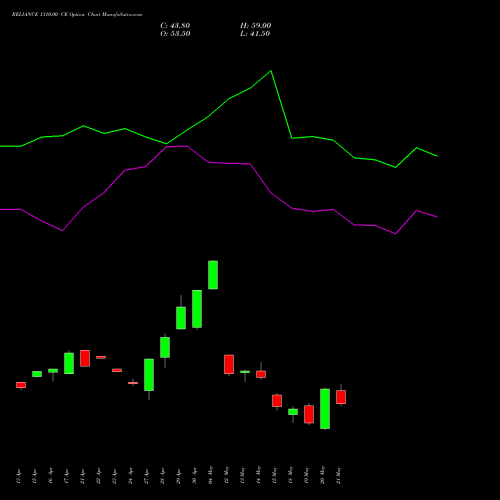Click the 21 May date label

(338, 475)
